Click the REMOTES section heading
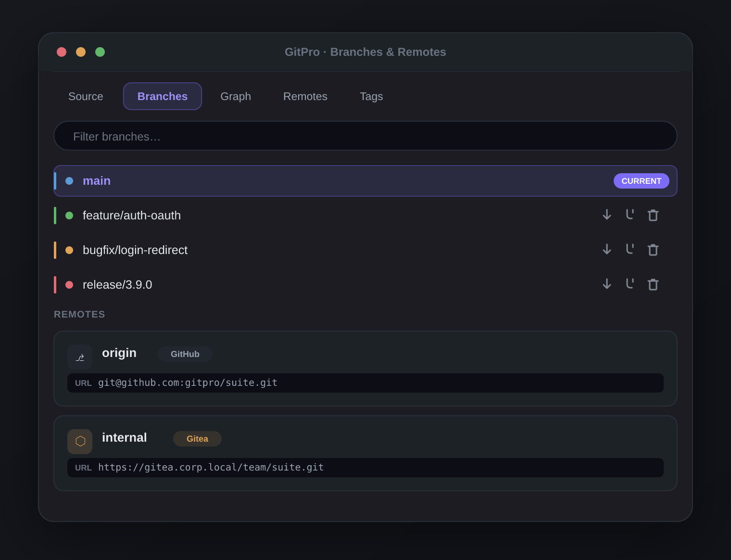This screenshot has width=731, height=560. click(79, 314)
